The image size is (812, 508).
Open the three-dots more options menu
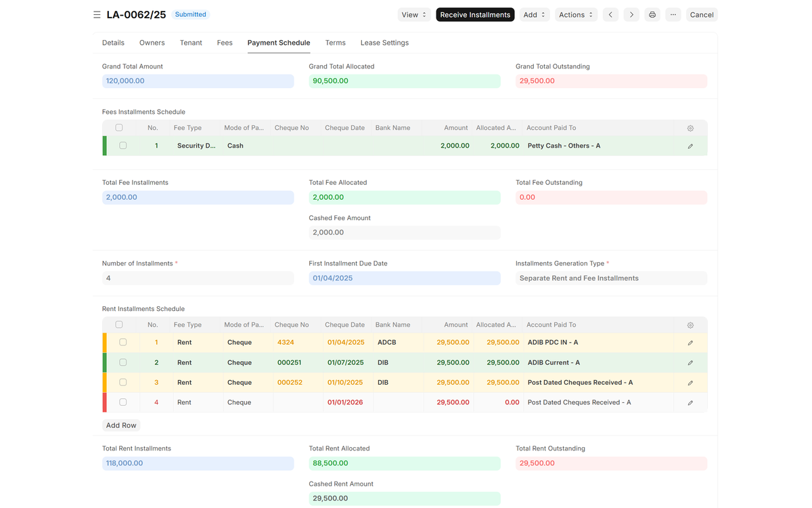pyautogui.click(x=673, y=15)
